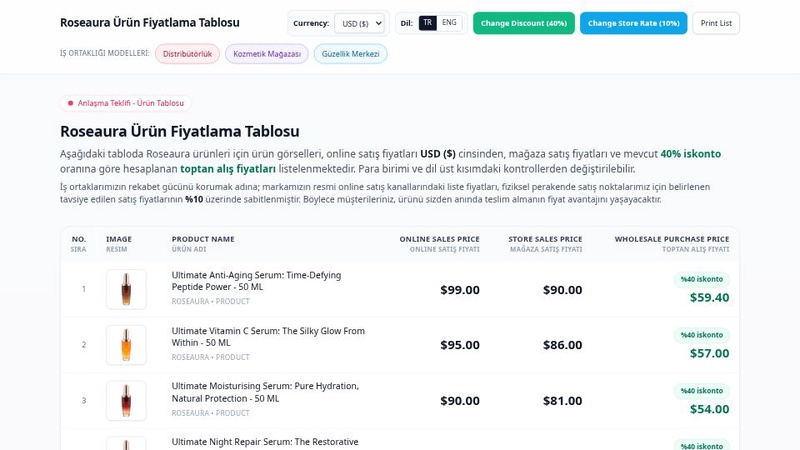The width and height of the screenshot is (800, 450).
Task: Click the NO. column header
Action: click(x=79, y=244)
